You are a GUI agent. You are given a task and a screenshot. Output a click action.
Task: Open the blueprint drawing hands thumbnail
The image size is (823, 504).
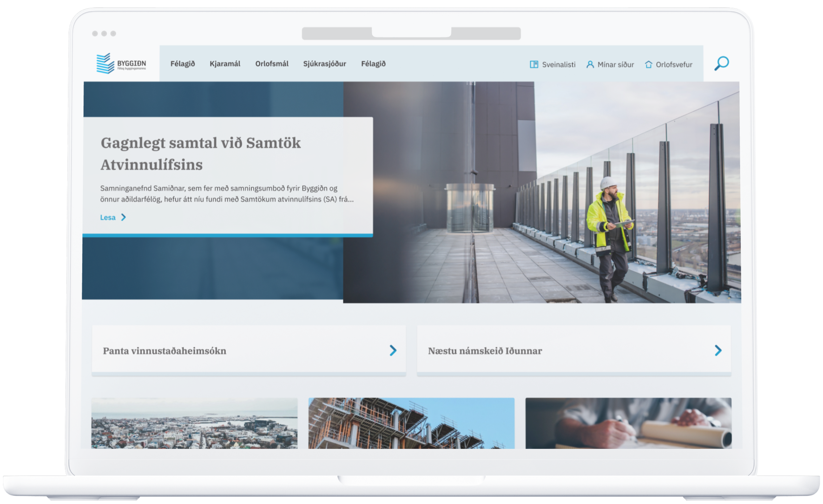pyautogui.click(x=628, y=423)
